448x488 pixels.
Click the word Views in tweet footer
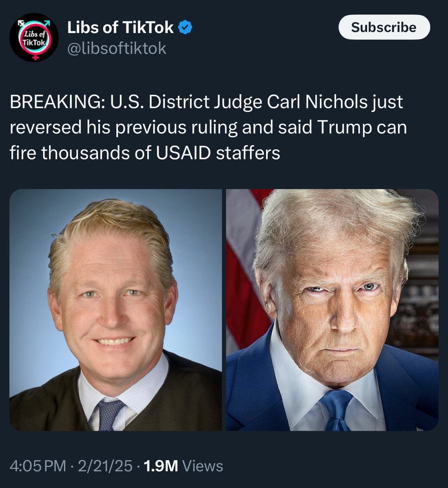tap(203, 466)
